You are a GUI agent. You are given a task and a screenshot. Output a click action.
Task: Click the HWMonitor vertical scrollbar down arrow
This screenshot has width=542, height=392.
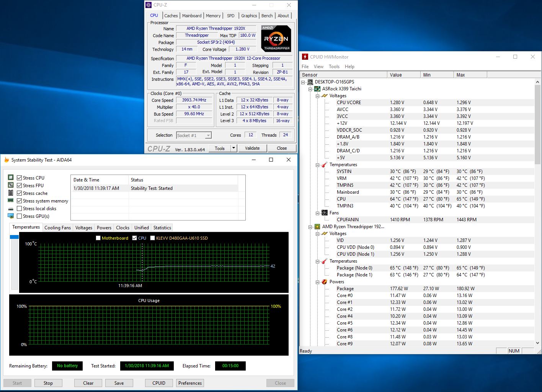tap(537, 343)
